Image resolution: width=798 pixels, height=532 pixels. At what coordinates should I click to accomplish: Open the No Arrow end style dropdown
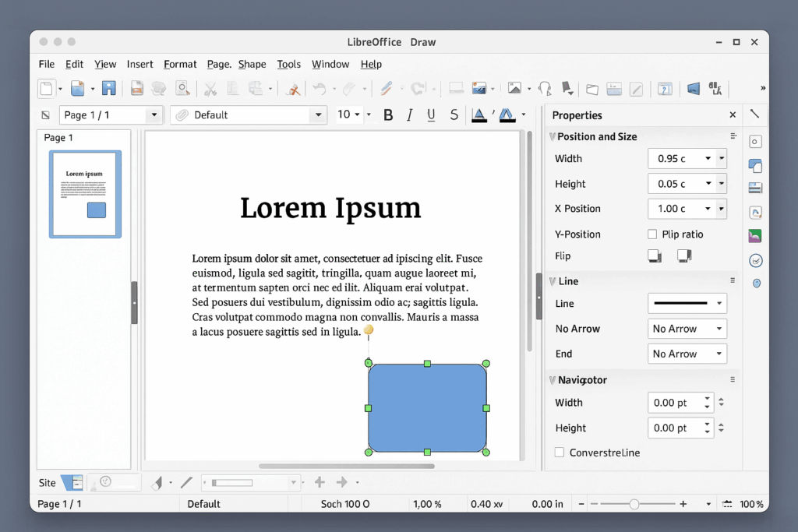[x=687, y=354]
